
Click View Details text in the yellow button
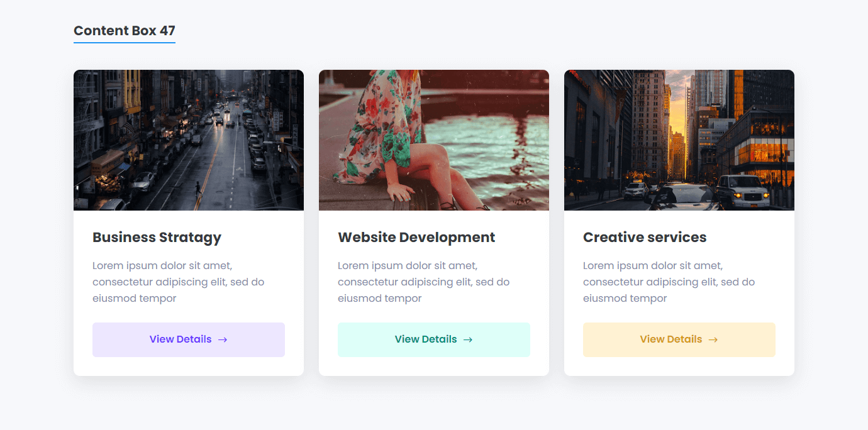click(x=671, y=339)
